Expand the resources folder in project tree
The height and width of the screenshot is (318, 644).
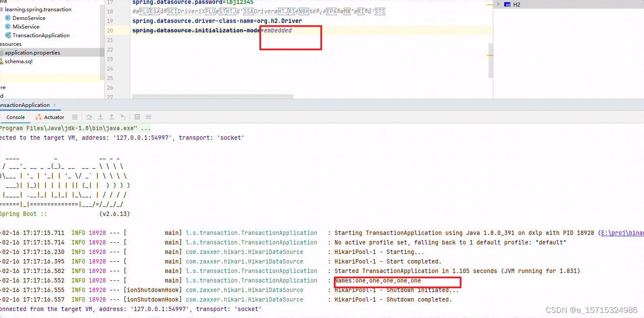coord(10,44)
